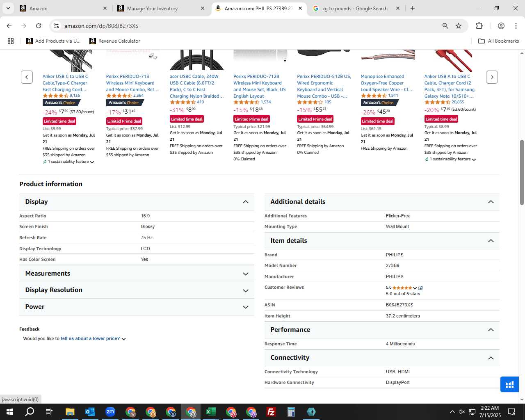The height and width of the screenshot is (420, 525).
Task: Open Anker USB A to USB C product image
Action: point(451,61)
